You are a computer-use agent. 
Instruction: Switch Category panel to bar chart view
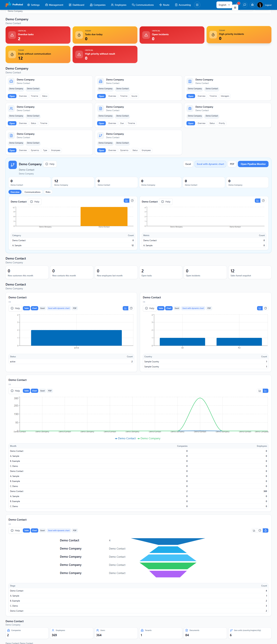pyautogui.click(x=126, y=201)
